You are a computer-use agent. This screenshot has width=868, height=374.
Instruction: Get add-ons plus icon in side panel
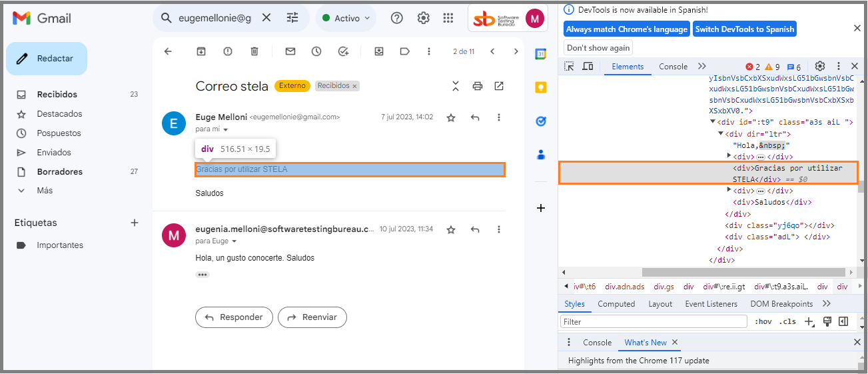(541, 208)
